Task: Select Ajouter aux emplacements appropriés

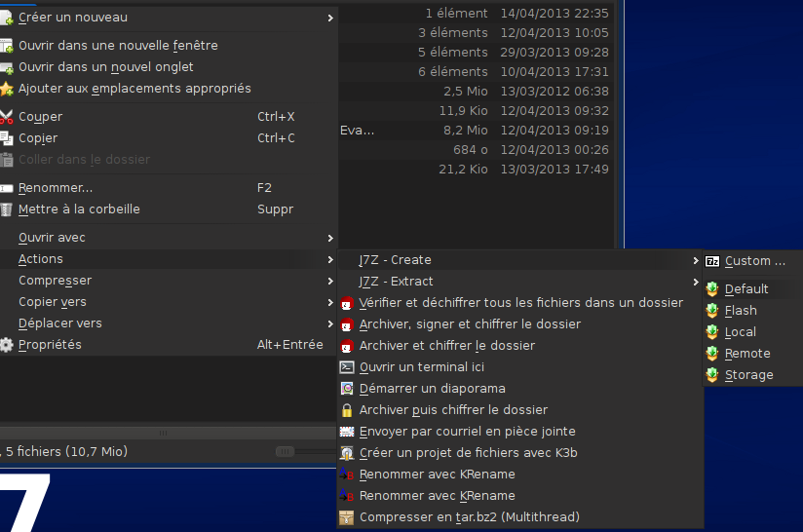Action: (168, 89)
